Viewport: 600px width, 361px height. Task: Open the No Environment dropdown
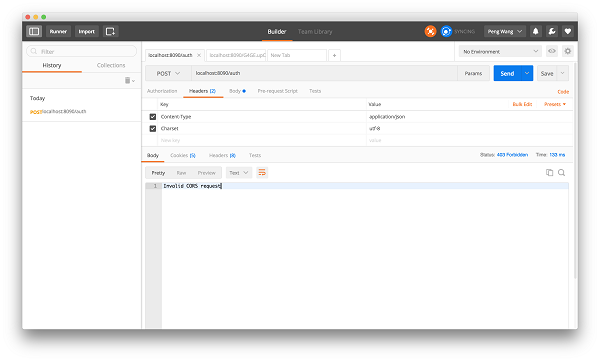[x=500, y=51]
